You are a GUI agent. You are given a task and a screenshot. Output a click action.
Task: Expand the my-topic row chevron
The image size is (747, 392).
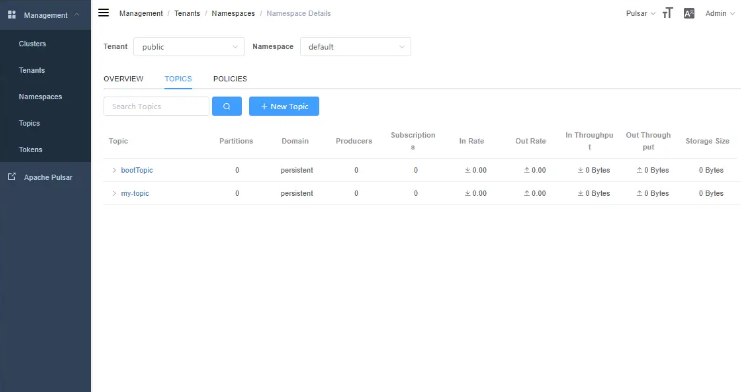click(x=114, y=193)
